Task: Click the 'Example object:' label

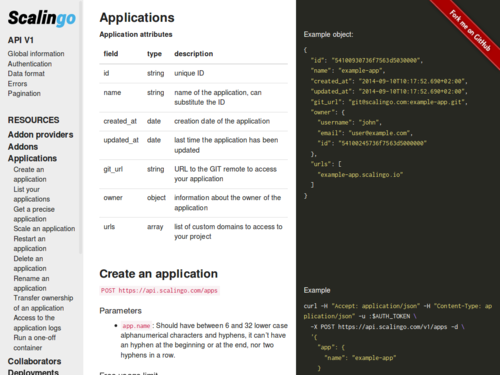Action: (x=328, y=34)
